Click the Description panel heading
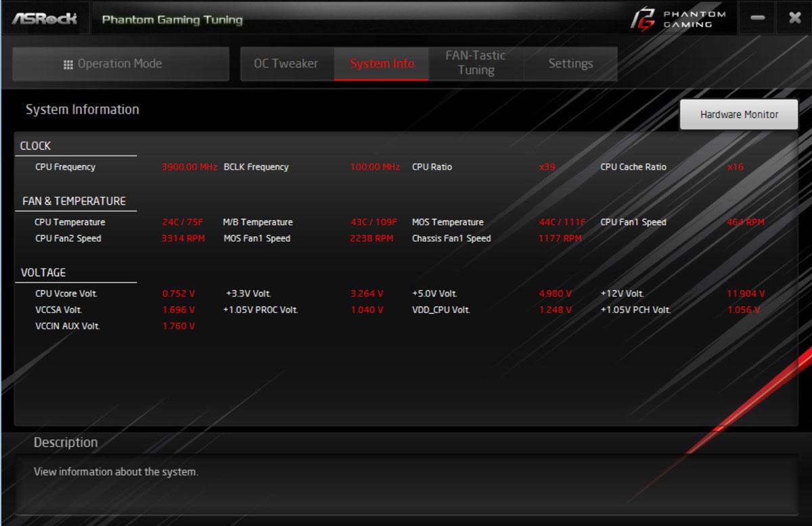812x526 pixels. [66, 443]
